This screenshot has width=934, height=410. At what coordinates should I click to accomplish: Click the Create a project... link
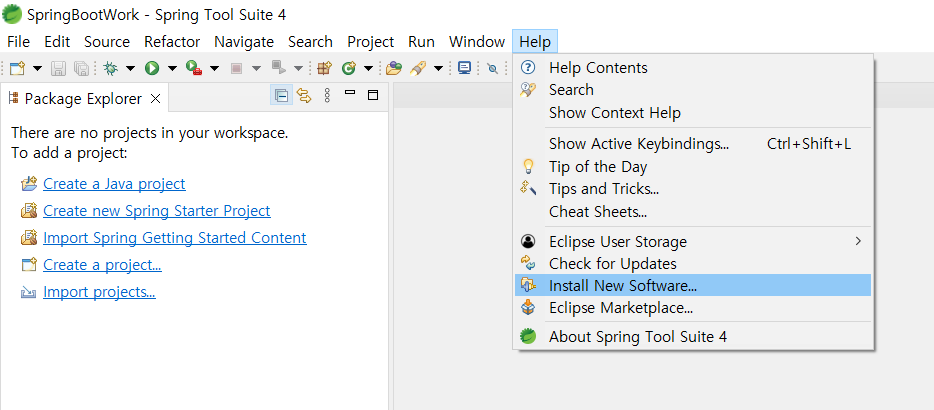tap(102, 265)
